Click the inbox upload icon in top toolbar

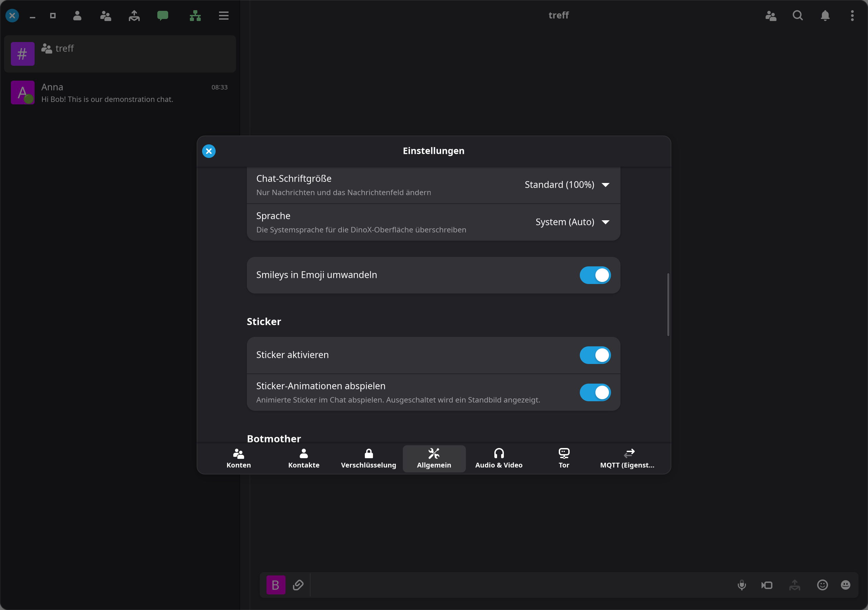tap(134, 16)
